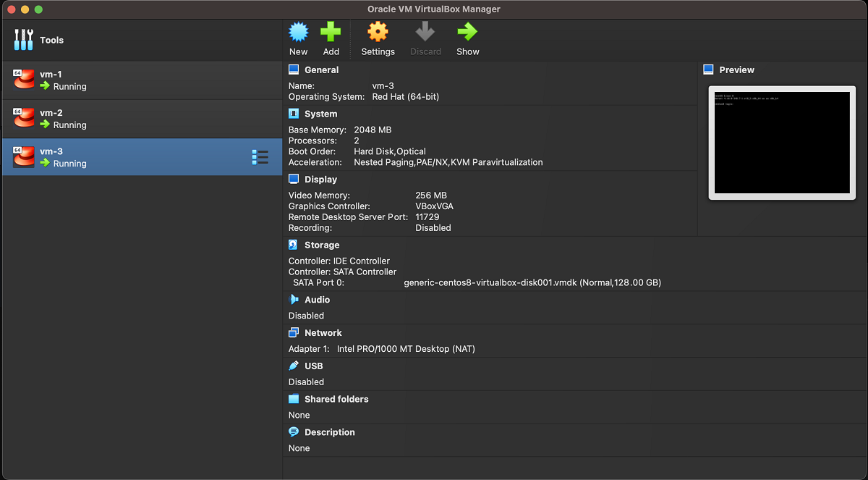This screenshot has width=868, height=480.
Task: Open the USB section heading link
Action: [x=314, y=366]
